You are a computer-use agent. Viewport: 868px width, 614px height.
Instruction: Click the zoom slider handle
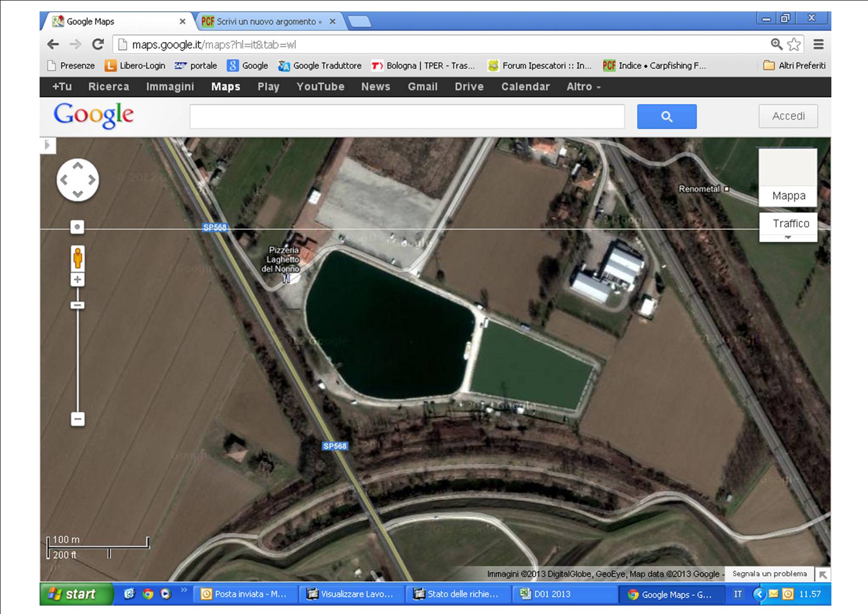[78, 305]
